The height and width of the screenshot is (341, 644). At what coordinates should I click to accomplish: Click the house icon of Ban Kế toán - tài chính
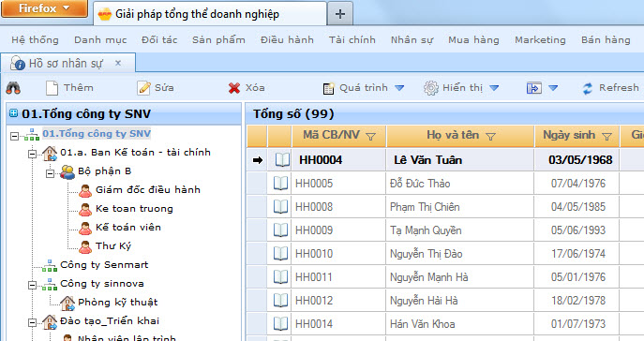[50, 154]
